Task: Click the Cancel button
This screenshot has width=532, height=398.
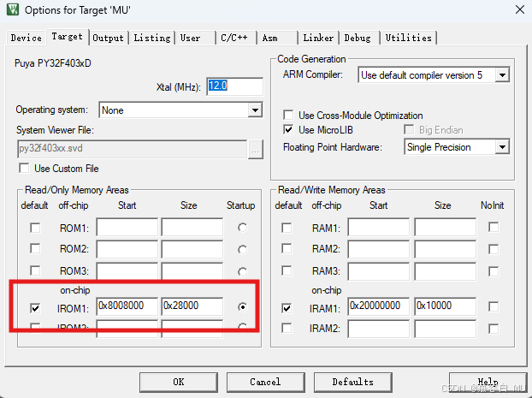Action: 266,382
